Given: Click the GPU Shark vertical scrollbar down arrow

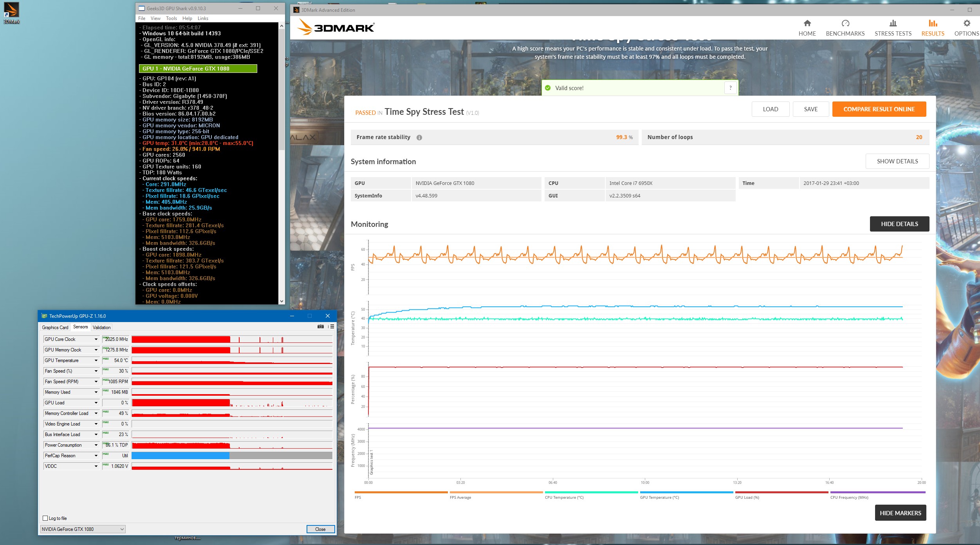Looking at the screenshot, I should pos(282,301).
